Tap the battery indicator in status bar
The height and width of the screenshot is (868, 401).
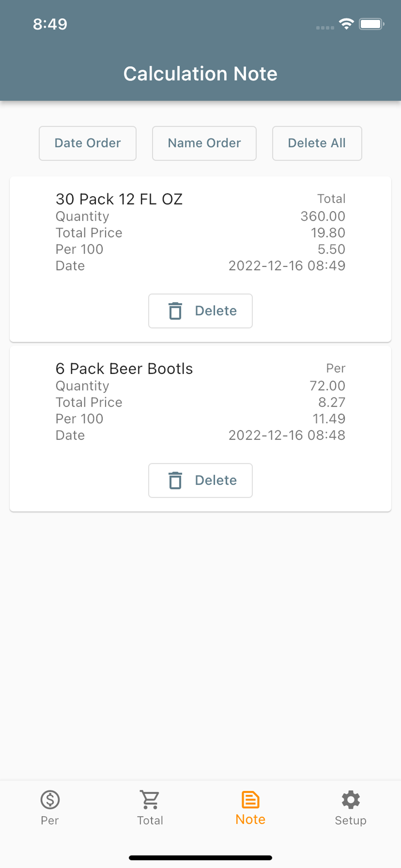(x=371, y=24)
